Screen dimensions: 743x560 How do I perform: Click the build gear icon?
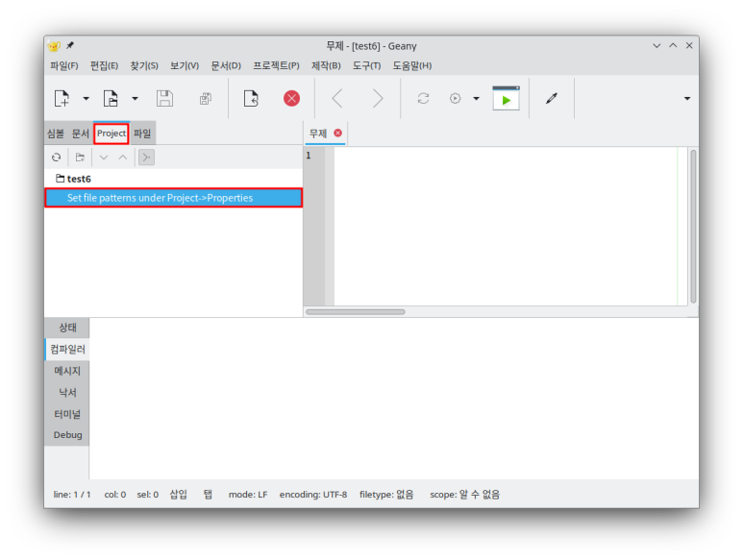(455, 99)
